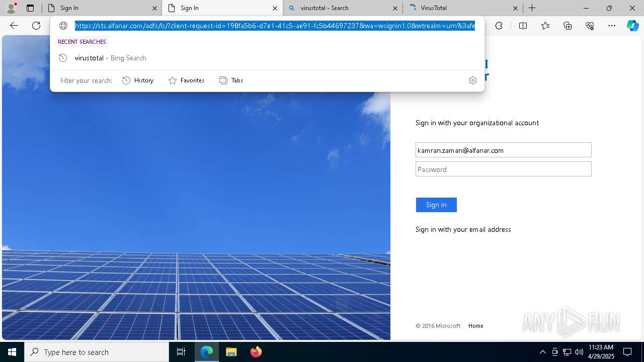Open the Settings and more menu
The image size is (644, 362).
pos(612,26)
